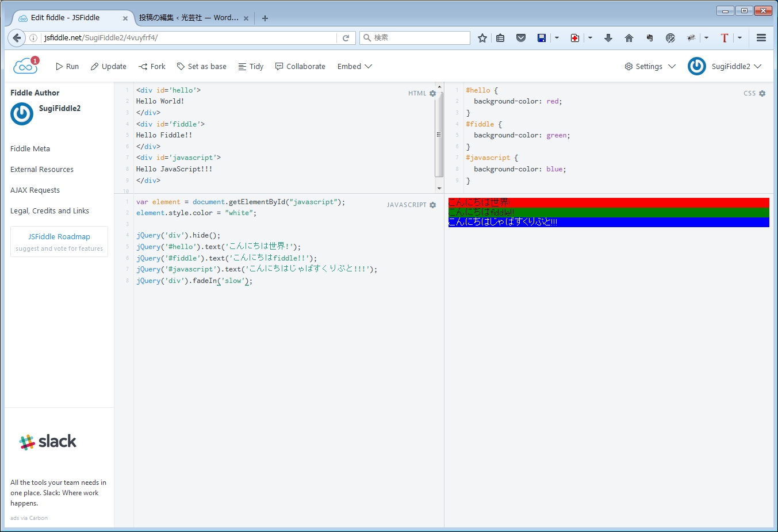Viewport: 778px width, 532px height.
Task: Reload the page with refresh icon
Action: 346,38
